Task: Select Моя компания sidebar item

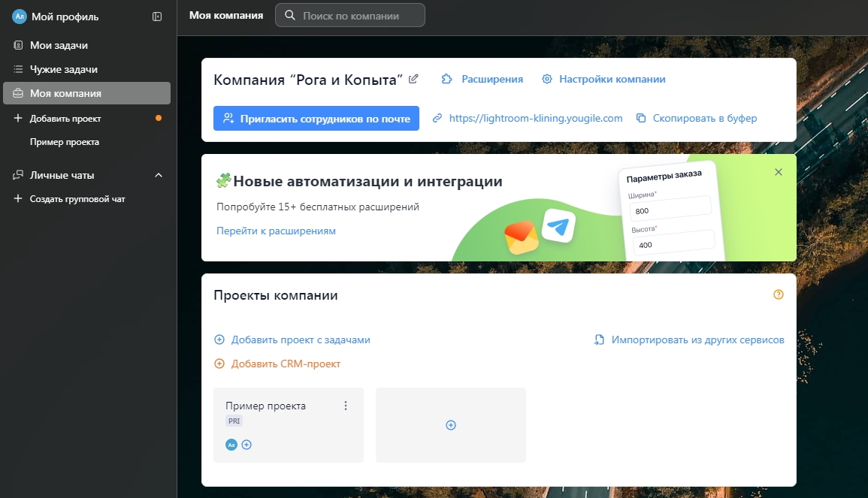Action: coord(87,93)
